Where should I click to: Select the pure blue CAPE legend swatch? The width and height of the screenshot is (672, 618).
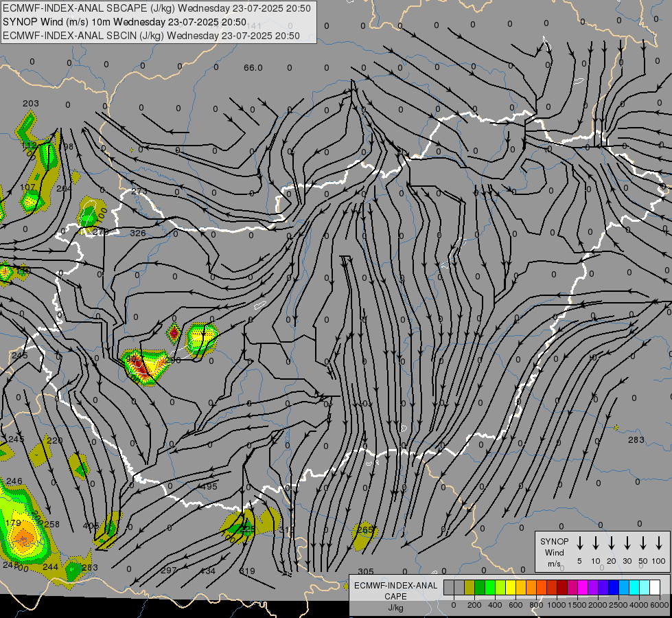(x=613, y=587)
